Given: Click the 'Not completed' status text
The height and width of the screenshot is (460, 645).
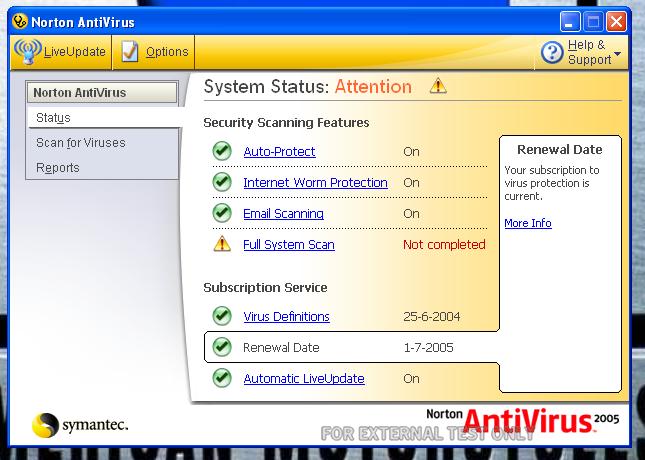Looking at the screenshot, I should 444,245.
